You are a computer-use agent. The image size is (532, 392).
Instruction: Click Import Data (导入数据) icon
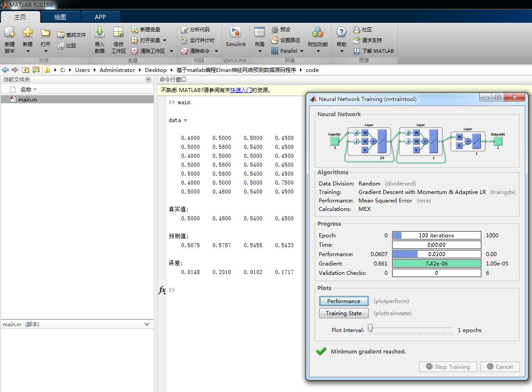pos(99,33)
